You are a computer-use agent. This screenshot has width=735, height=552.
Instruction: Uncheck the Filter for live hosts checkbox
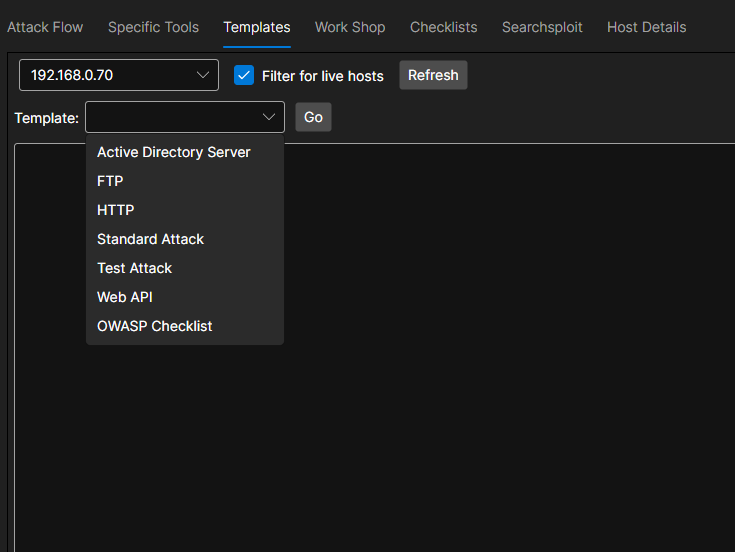pos(244,75)
